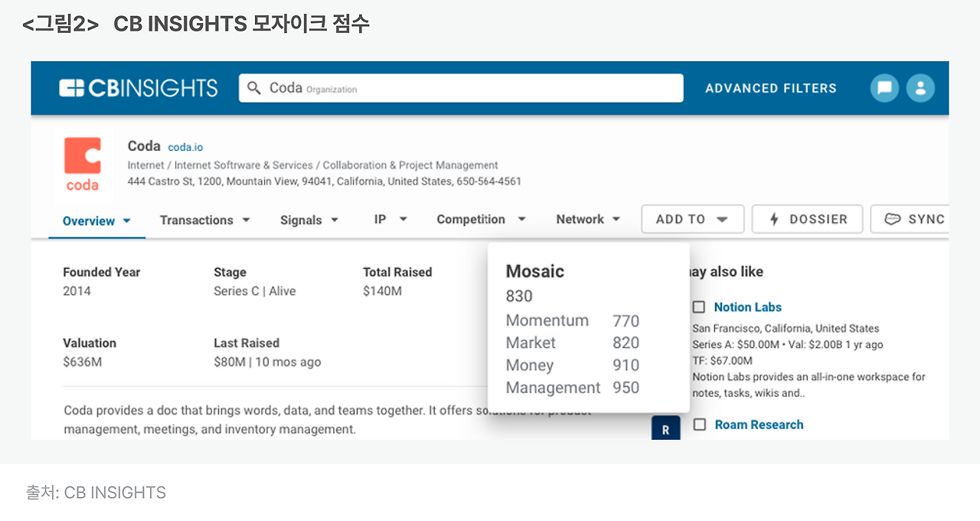Open the user profile icon
This screenshot has width=980, height=521.
tap(920, 88)
